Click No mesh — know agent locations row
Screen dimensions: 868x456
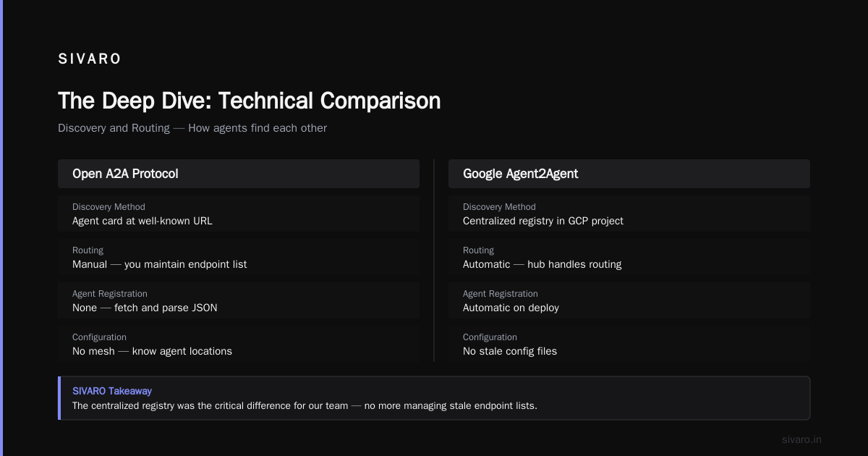(239, 344)
